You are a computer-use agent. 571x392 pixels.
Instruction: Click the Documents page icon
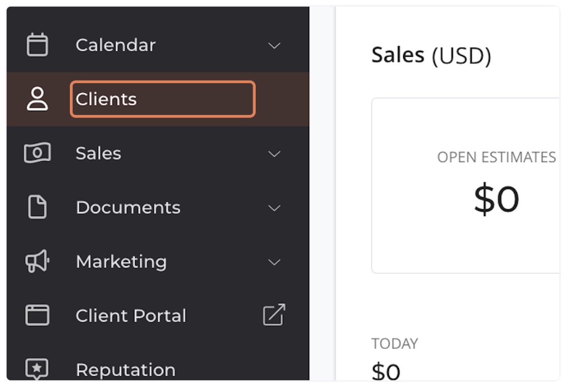click(37, 207)
